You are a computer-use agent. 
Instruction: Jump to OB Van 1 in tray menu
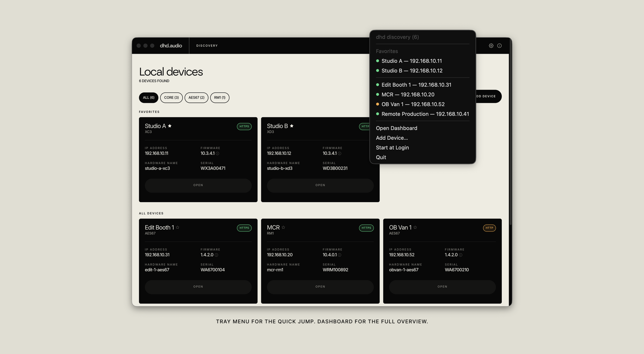coord(422,104)
